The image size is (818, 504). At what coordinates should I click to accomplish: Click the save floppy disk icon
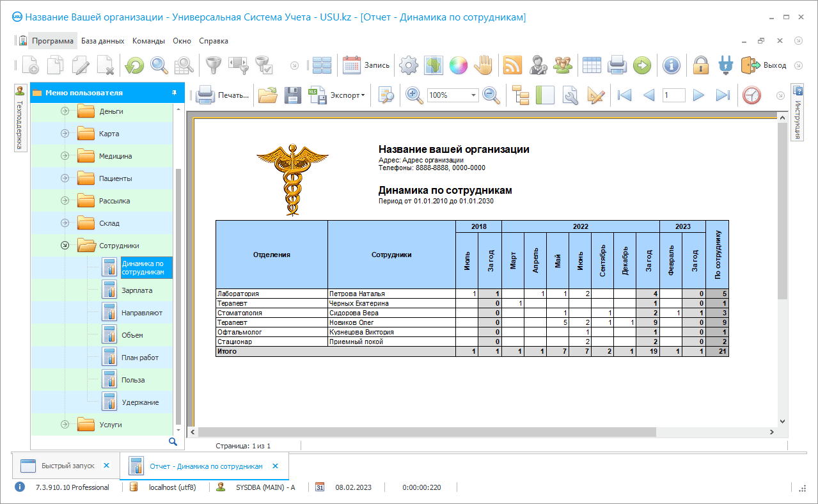pyautogui.click(x=292, y=95)
